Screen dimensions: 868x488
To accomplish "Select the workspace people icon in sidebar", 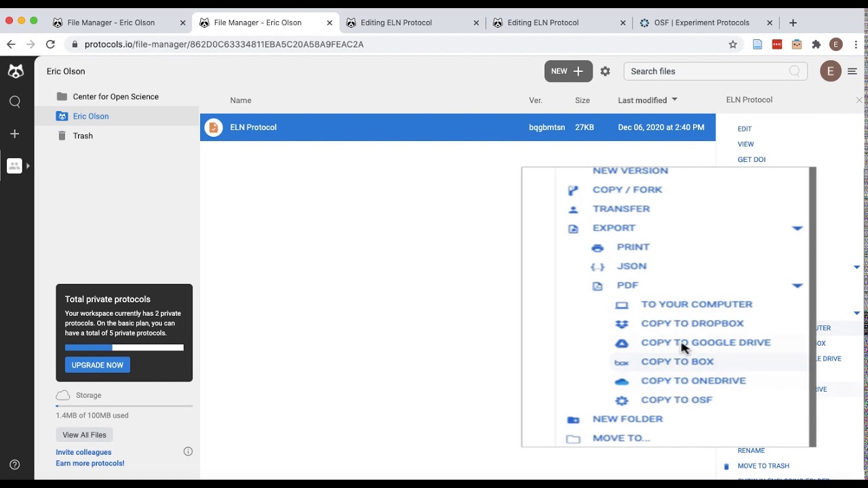I will click(x=14, y=165).
